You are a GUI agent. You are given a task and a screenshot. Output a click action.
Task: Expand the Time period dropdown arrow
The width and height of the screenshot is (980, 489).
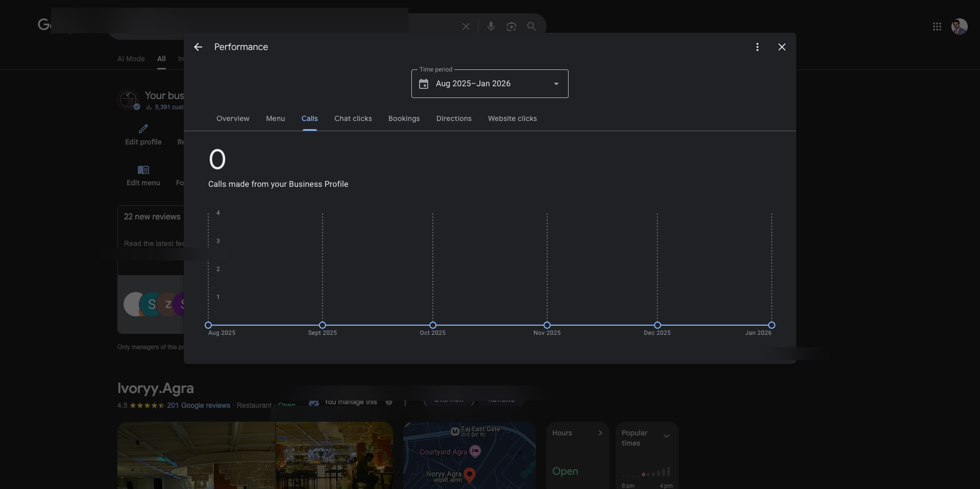pos(556,84)
